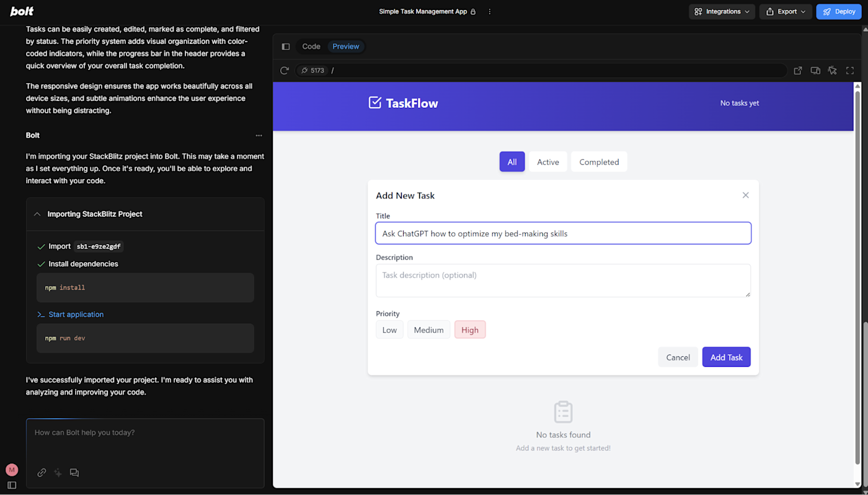Switch to the Code tab
The image size is (868, 495).
(311, 46)
